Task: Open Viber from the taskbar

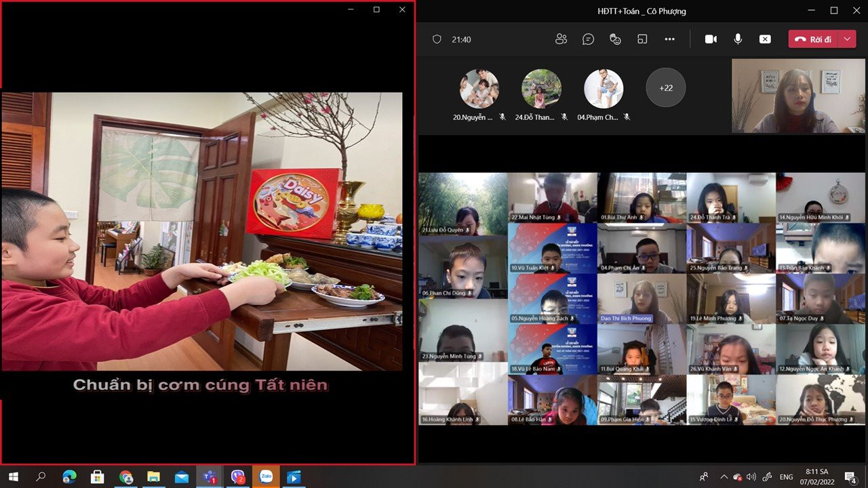Action: (x=237, y=476)
